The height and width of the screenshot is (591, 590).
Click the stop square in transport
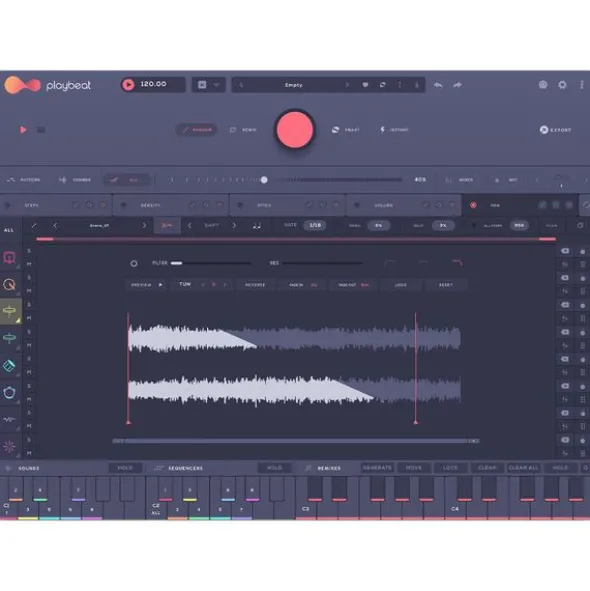pos(41,130)
